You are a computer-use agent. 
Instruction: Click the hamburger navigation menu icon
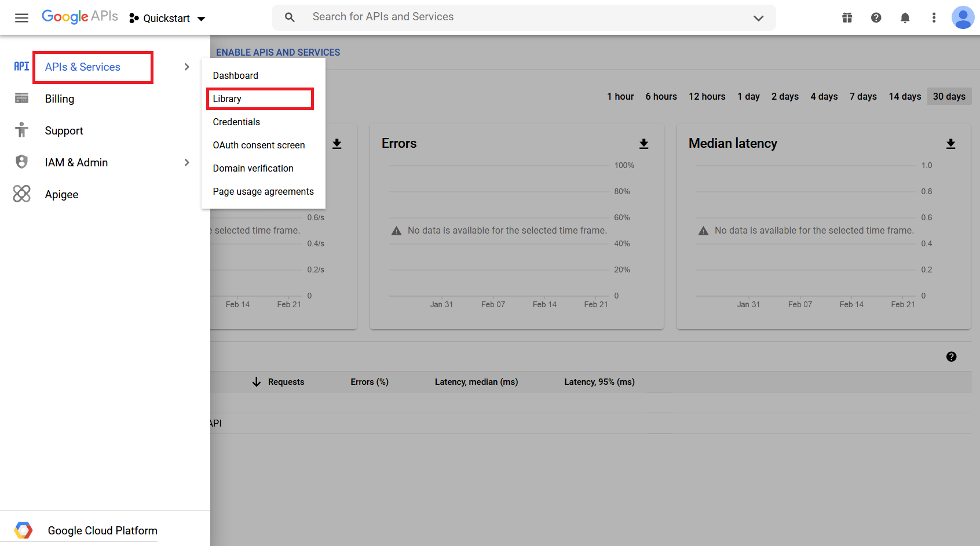[x=21, y=18]
